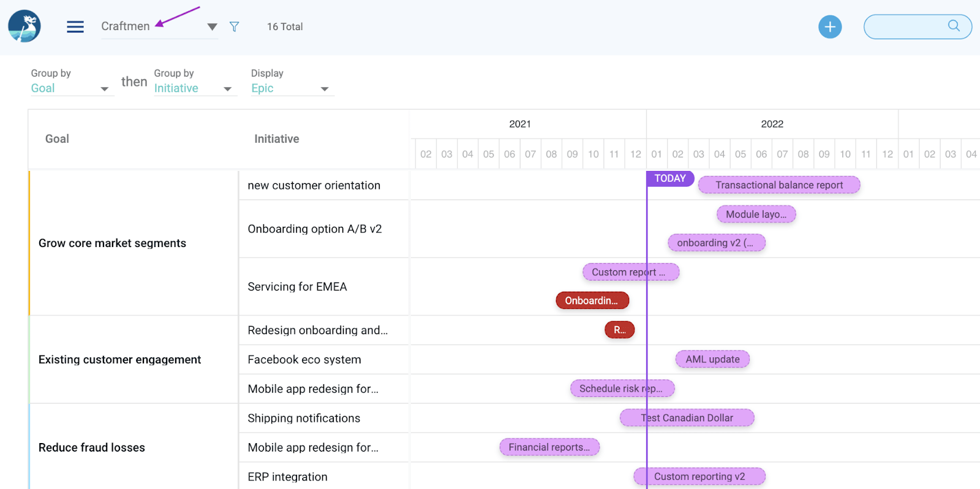Click the blue plus add button
The width and height of the screenshot is (980, 489).
(x=830, y=27)
